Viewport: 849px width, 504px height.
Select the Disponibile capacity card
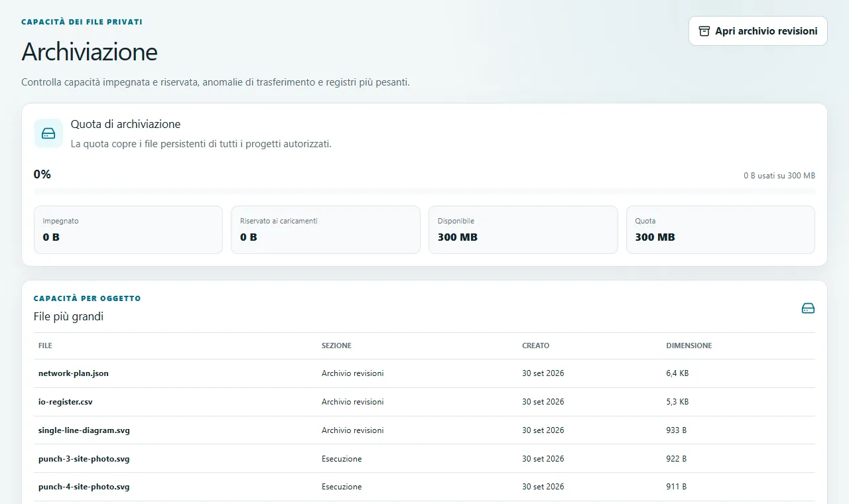click(x=523, y=229)
